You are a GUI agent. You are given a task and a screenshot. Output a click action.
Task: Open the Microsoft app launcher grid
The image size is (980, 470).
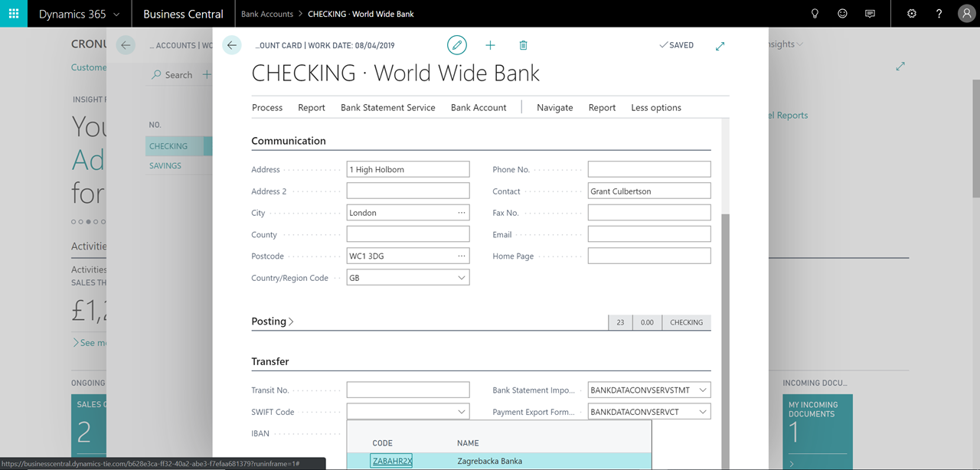pos(13,13)
